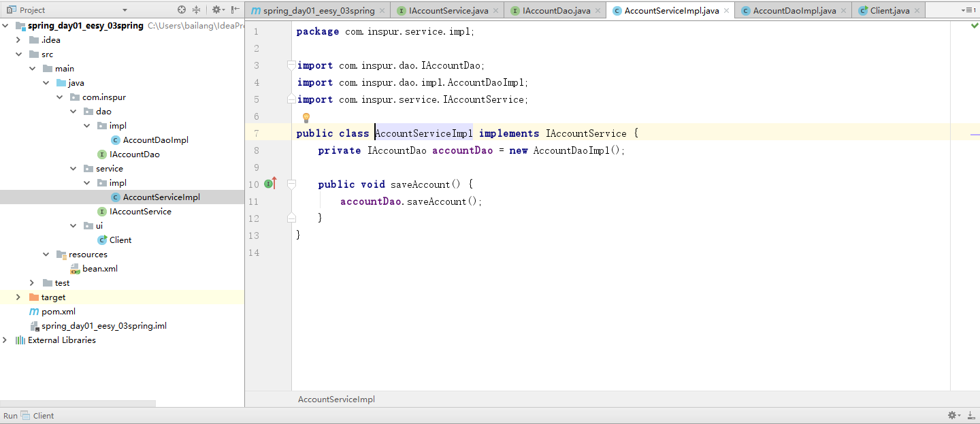
Task: Collapse the ui package
Action: [73, 226]
